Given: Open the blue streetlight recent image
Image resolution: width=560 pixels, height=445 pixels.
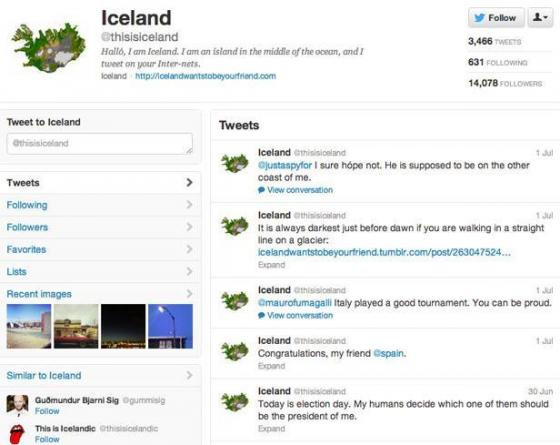Looking at the screenshot, I should [x=170, y=326].
